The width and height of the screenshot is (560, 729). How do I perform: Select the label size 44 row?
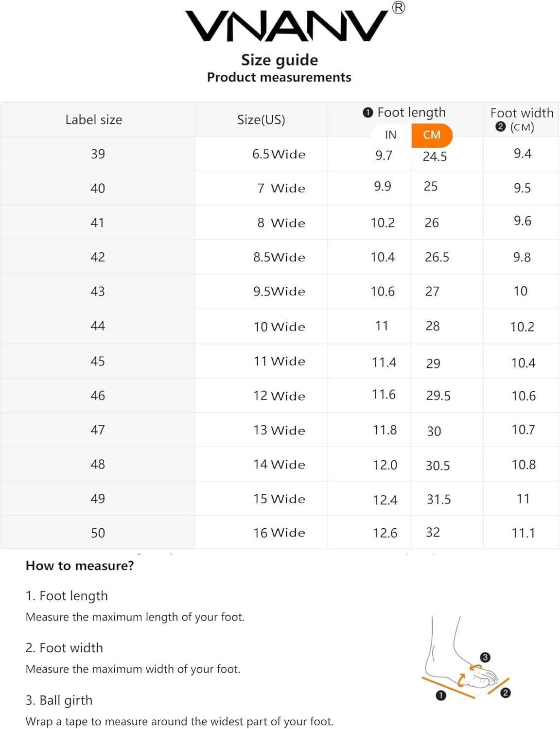98,326
